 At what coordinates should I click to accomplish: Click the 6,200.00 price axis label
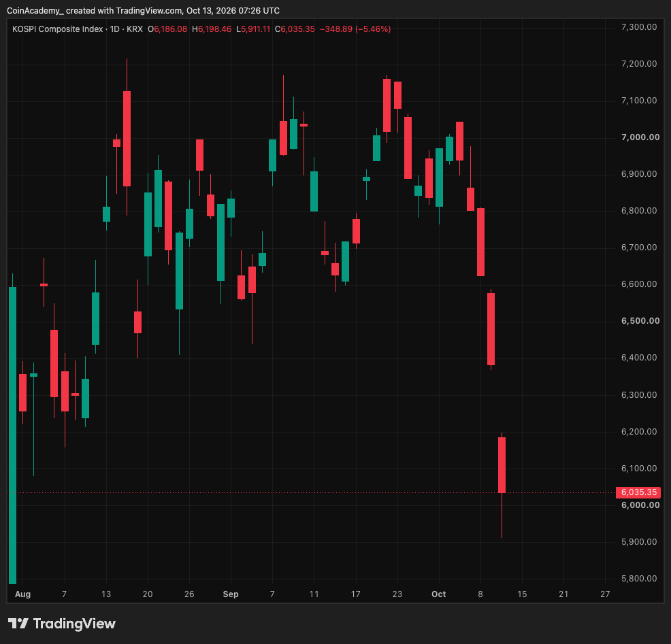(639, 431)
